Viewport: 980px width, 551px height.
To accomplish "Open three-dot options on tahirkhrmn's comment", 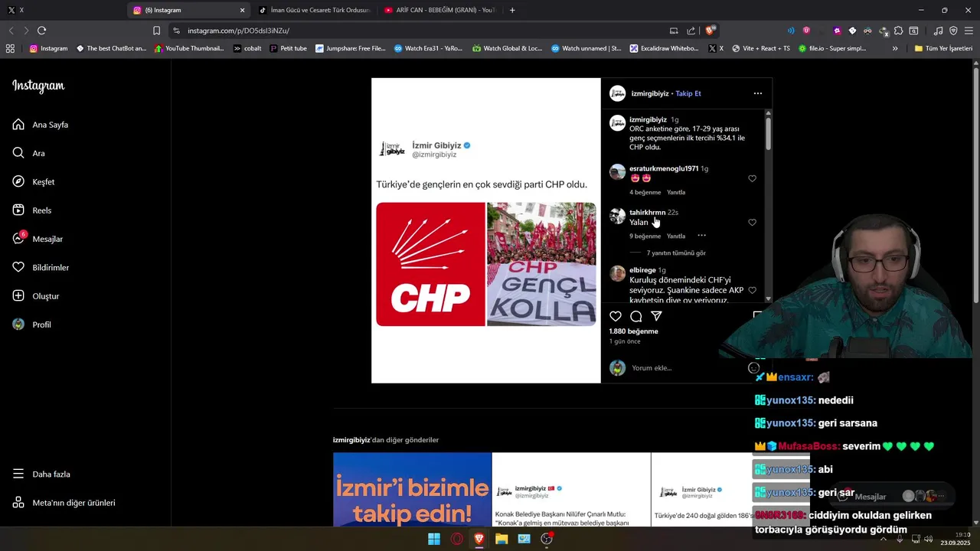I will point(701,236).
